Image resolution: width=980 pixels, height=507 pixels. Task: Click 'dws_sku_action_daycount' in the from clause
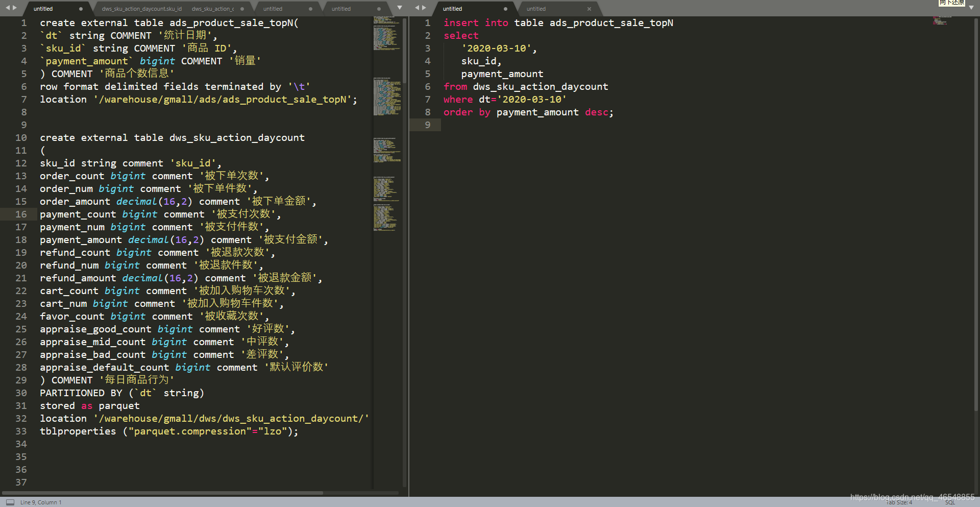pos(541,87)
